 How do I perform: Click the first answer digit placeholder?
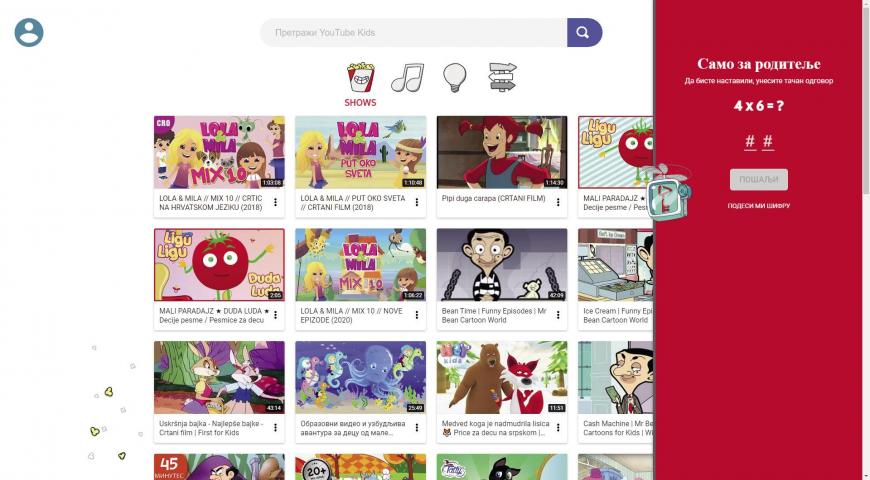(x=750, y=142)
